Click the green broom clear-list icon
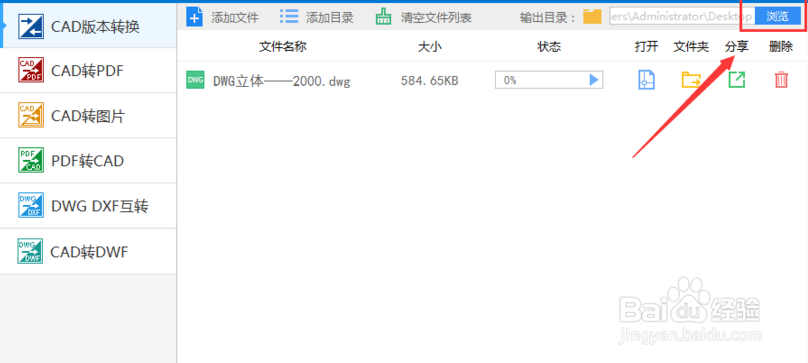The height and width of the screenshot is (363, 808). 383,17
